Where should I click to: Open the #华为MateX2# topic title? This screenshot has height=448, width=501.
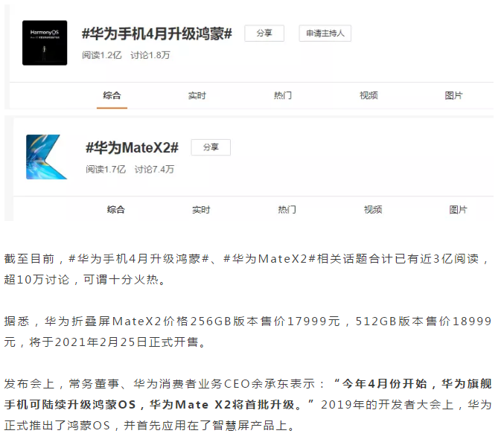click(x=132, y=148)
